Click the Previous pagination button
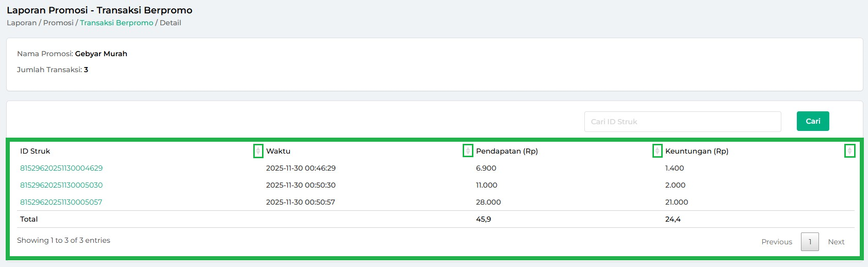Image resolution: width=868 pixels, height=267 pixels. (x=777, y=242)
